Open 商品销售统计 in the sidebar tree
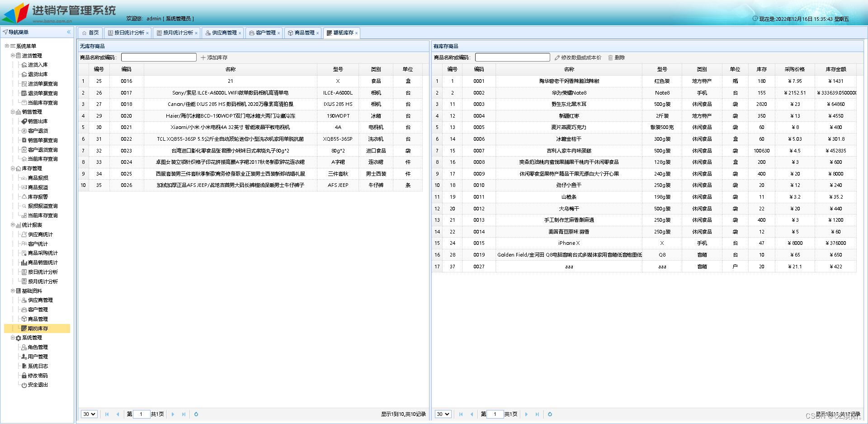Screen dimensions: 868x424 point(42,262)
